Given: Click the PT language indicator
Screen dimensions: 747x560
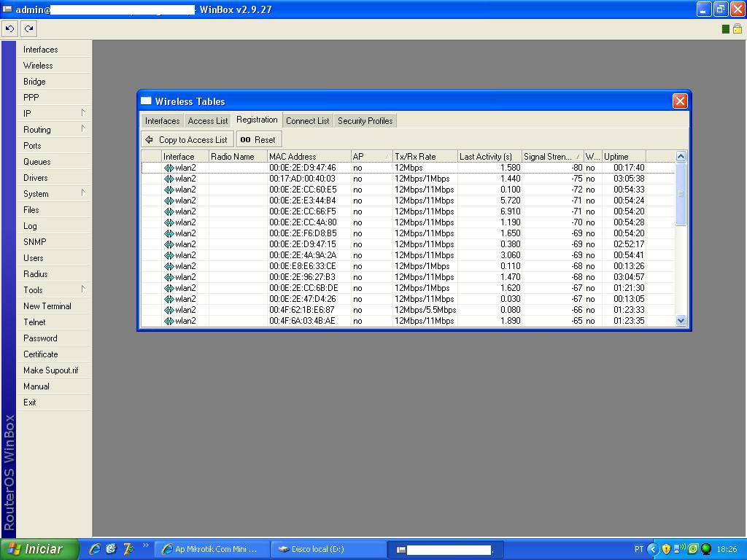Looking at the screenshot, I should pos(639,549).
